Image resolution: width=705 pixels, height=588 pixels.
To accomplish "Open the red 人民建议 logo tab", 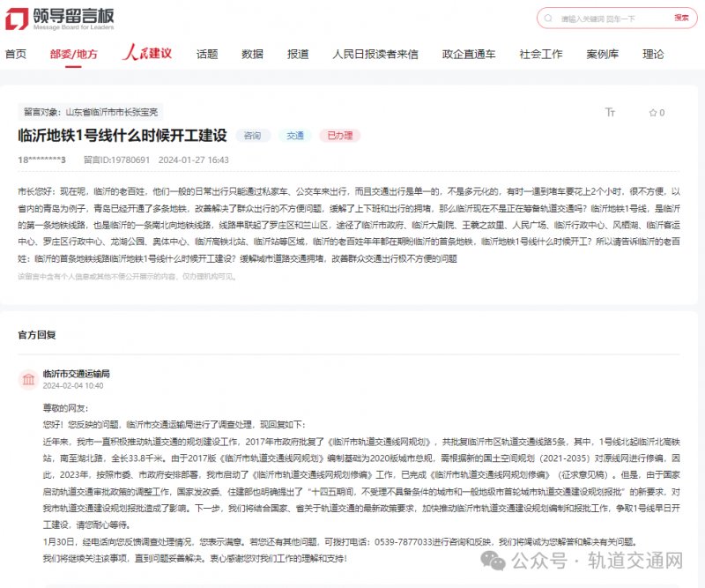I will (x=146, y=54).
